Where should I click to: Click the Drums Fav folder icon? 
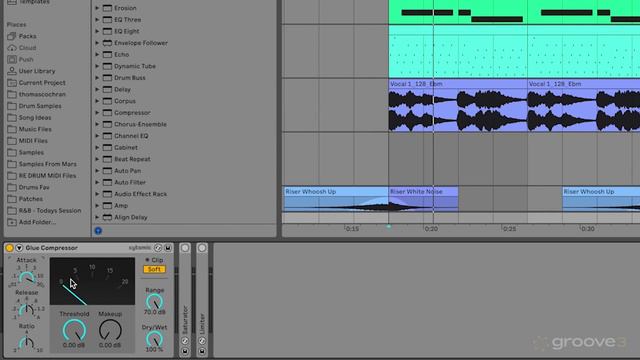click(x=12, y=187)
